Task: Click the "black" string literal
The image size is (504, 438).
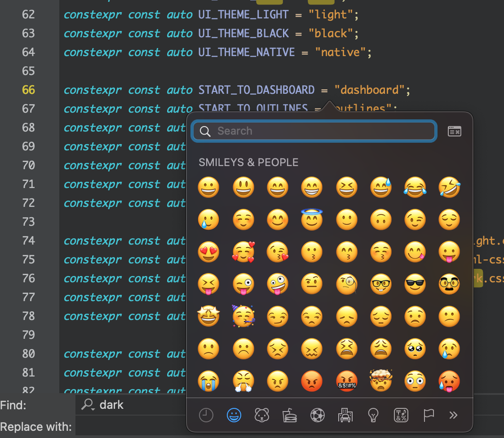Action: click(x=331, y=33)
